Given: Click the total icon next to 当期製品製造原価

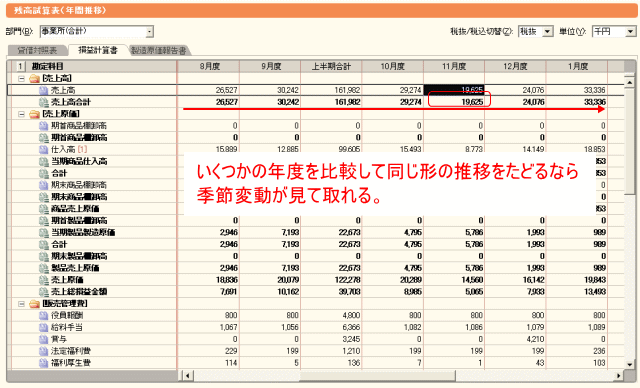Looking at the screenshot, I should click(44, 232).
